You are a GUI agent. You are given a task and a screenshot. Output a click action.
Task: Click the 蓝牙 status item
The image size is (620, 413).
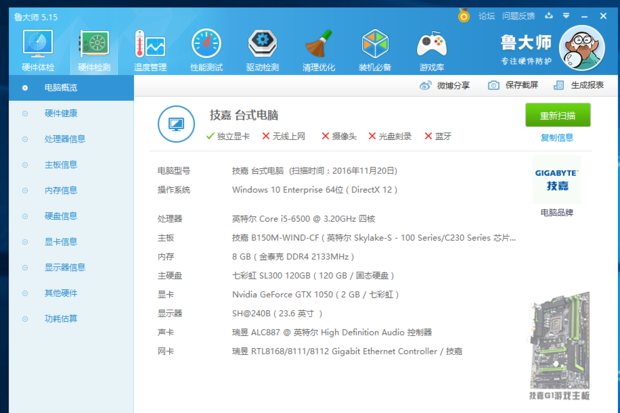coord(438,136)
